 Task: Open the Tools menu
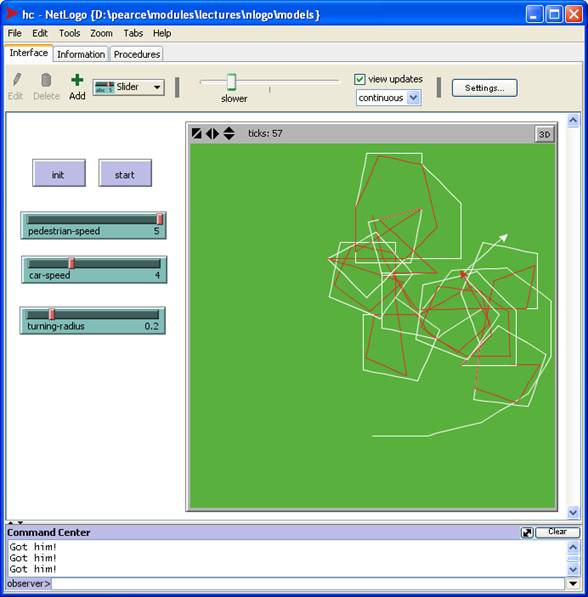pyautogui.click(x=69, y=34)
